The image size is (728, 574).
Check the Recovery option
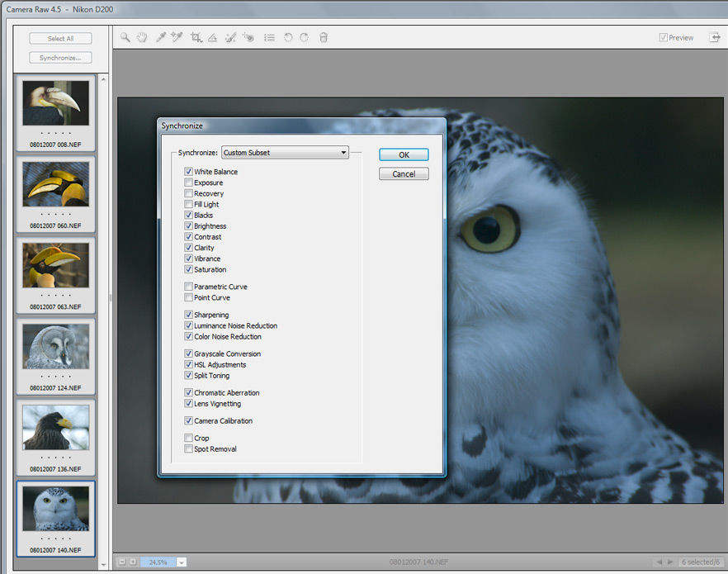click(188, 193)
